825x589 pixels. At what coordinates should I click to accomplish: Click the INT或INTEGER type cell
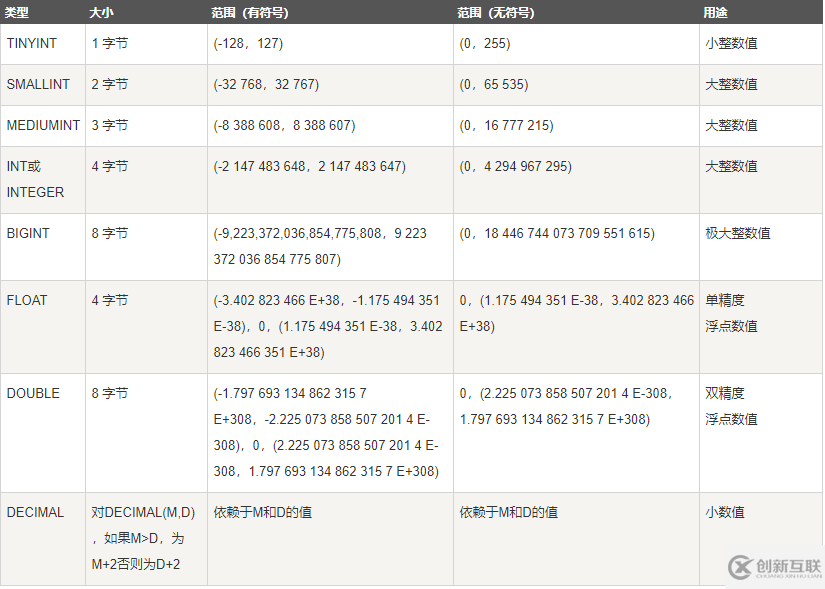point(35,179)
